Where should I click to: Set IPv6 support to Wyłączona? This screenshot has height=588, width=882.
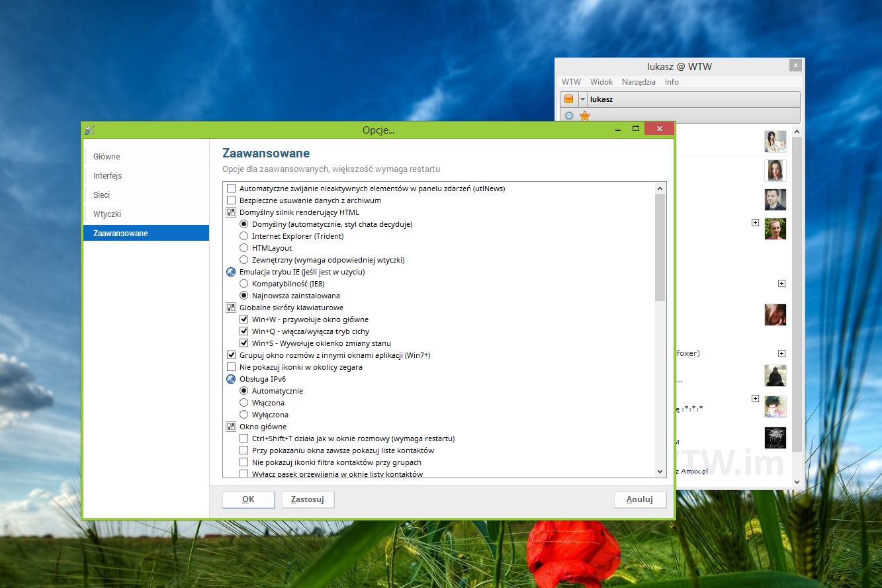click(x=243, y=415)
